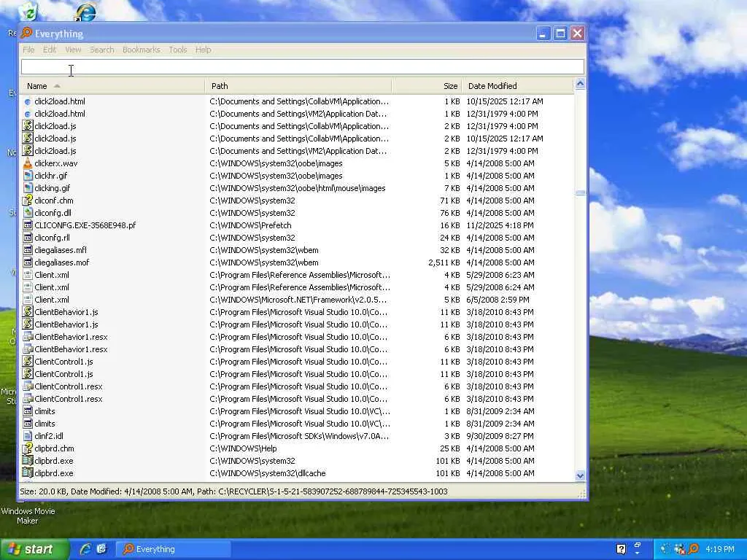Click the results scrollbar down arrow
Viewport: 747px width, 560px height.
point(580,475)
